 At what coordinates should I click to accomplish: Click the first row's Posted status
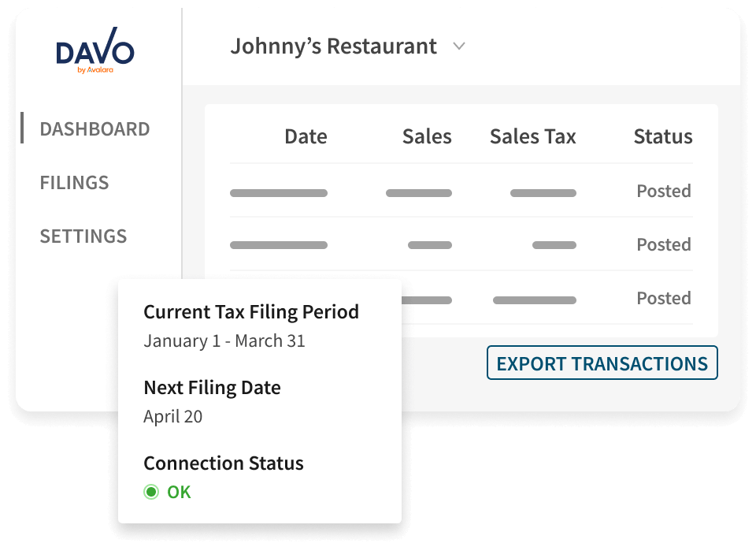(x=663, y=192)
